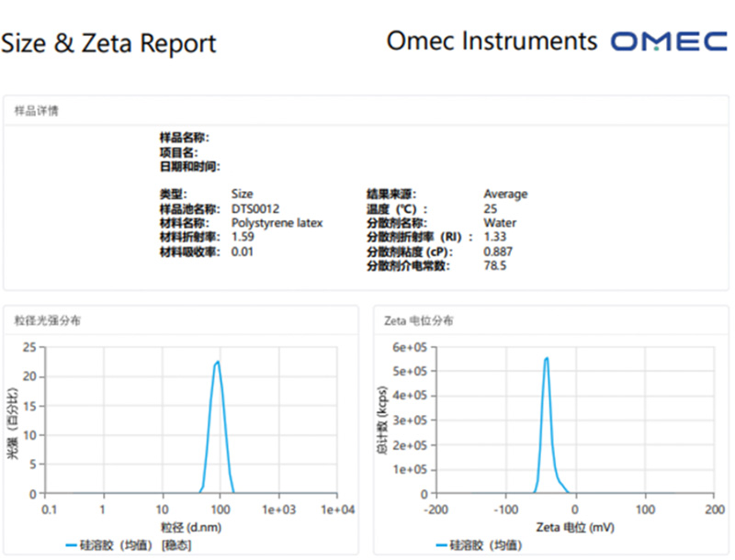
Task: Click the DTS0012 sample cell value
Action: coord(254,208)
